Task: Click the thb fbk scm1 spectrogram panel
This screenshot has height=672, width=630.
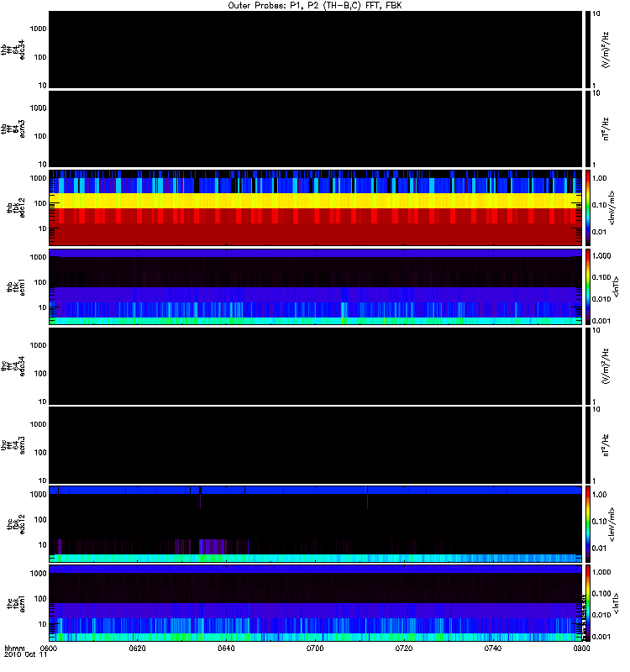Action: click(x=315, y=286)
